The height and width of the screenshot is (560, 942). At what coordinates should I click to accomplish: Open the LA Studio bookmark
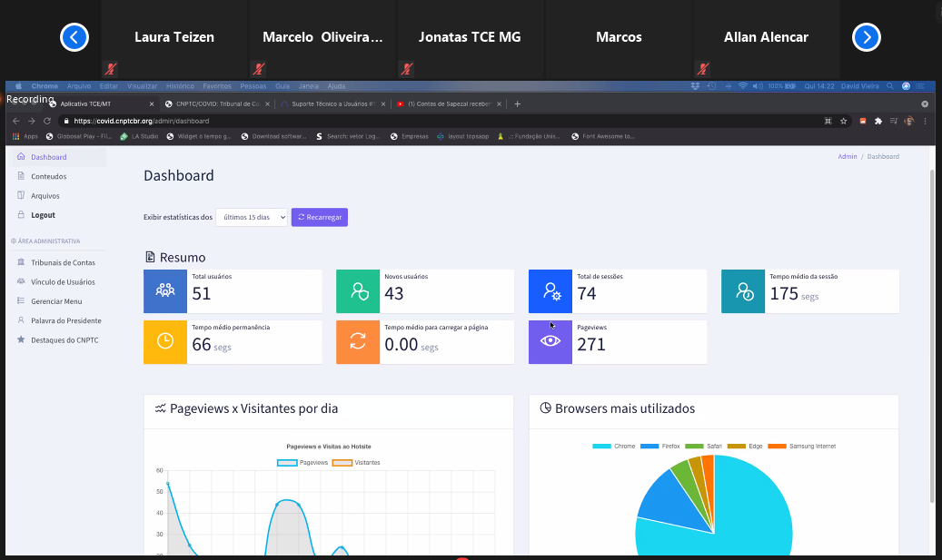coord(139,137)
